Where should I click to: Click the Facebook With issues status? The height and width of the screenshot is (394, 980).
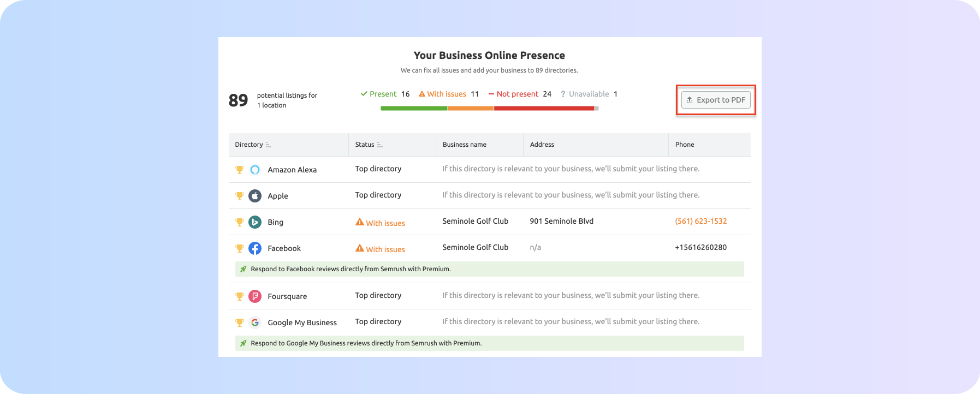coord(385,249)
